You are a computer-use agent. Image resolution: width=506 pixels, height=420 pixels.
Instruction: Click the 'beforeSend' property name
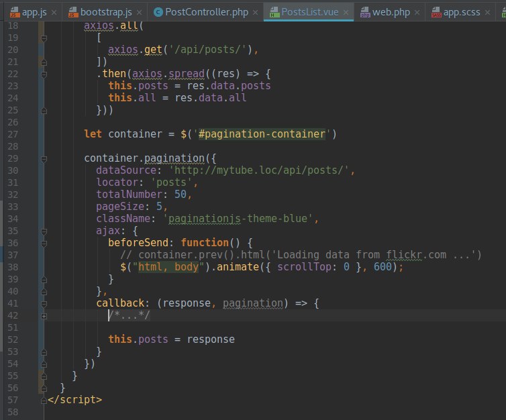click(138, 243)
